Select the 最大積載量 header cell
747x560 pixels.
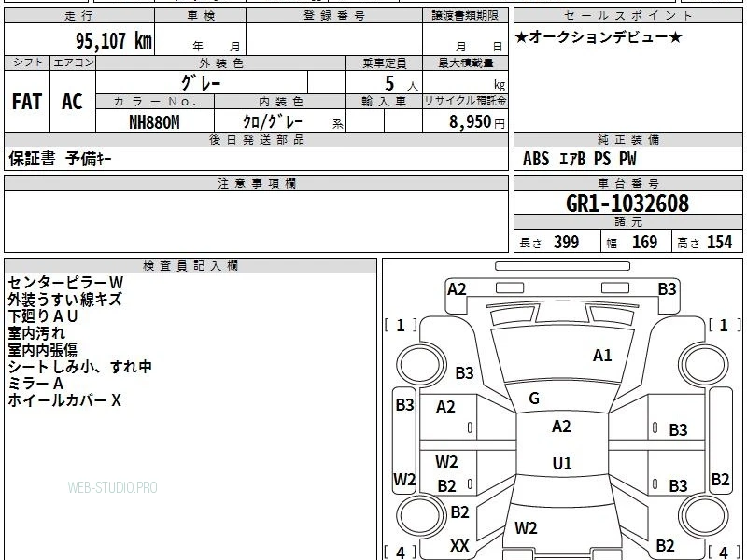pyautogui.click(x=465, y=63)
